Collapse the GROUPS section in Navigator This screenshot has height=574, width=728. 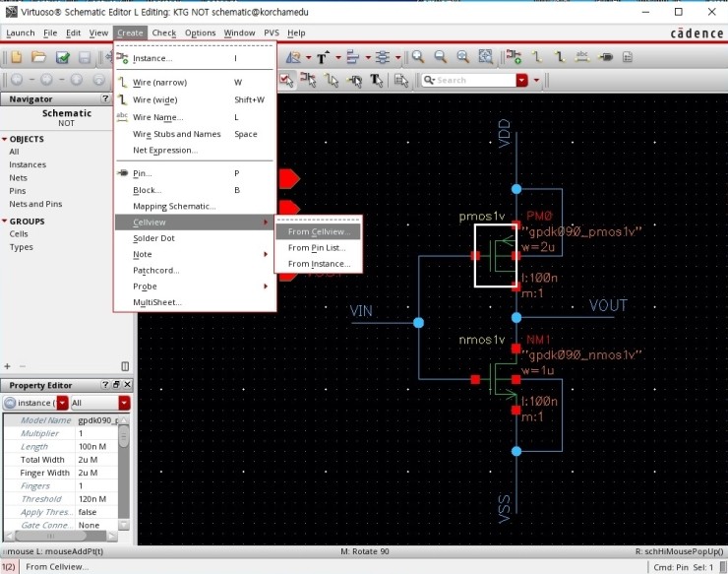4,222
